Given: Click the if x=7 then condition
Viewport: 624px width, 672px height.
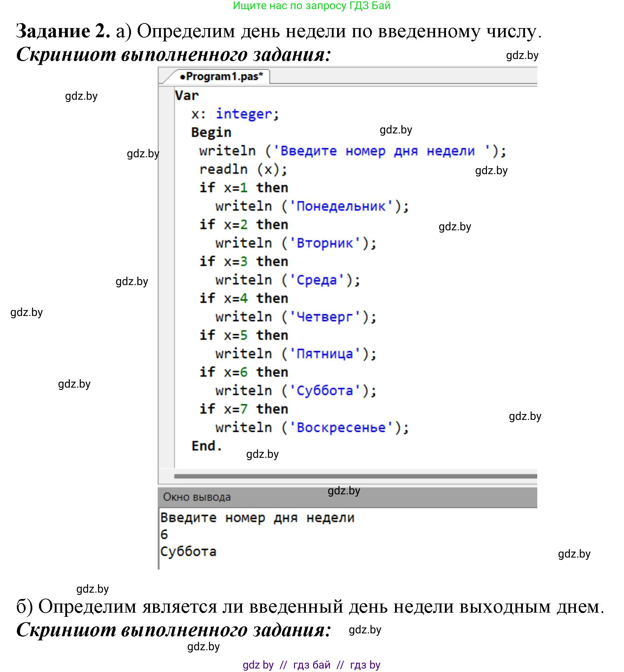Looking at the screenshot, I should (243, 408).
